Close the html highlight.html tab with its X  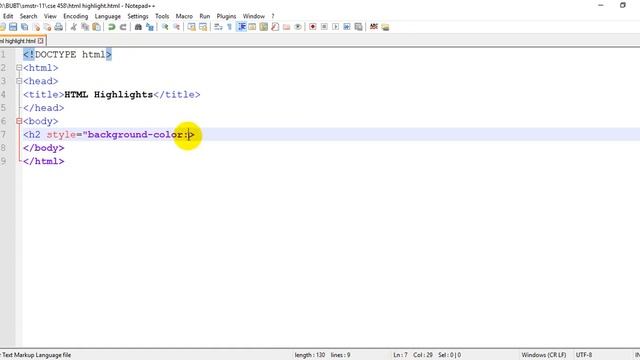tap(40, 41)
